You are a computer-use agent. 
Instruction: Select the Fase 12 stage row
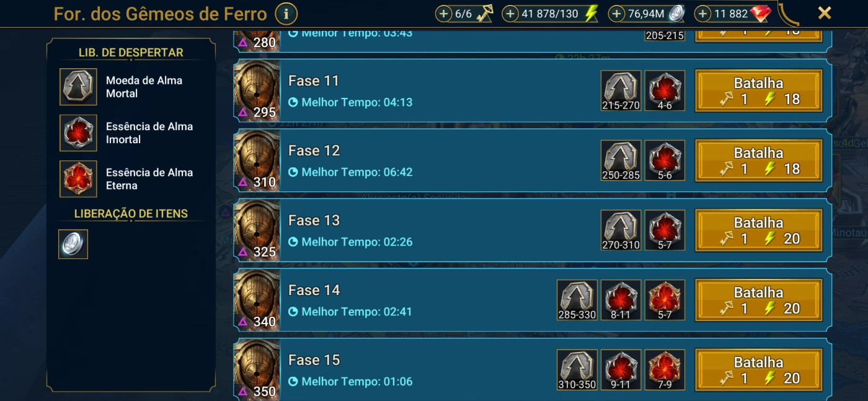tap(533, 161)
